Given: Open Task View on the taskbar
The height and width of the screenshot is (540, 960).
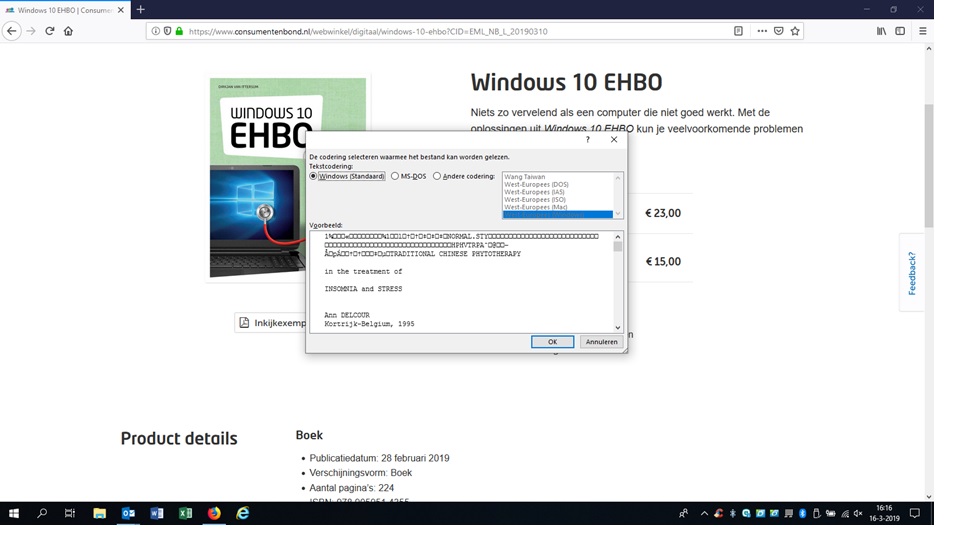Looking at the screenshot, I should pos(70,513).
